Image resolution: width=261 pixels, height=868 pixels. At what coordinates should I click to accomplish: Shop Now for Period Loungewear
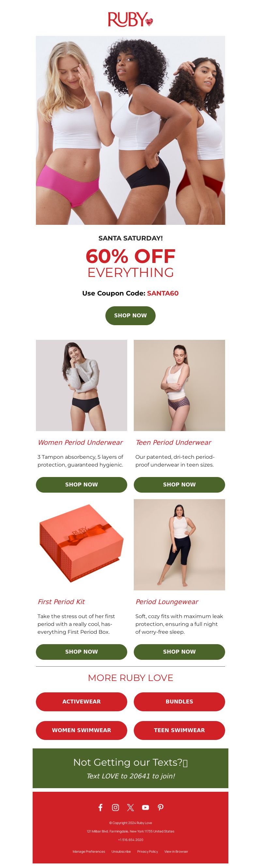(179, 652)
